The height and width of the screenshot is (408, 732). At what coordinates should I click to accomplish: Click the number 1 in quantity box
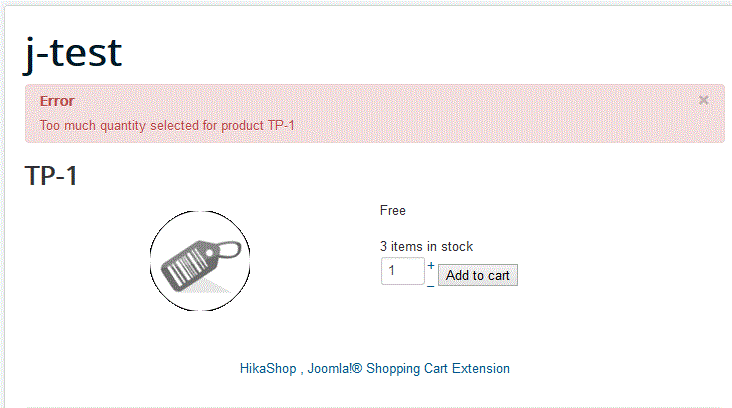pyautogui.click(x=392, y=271)
